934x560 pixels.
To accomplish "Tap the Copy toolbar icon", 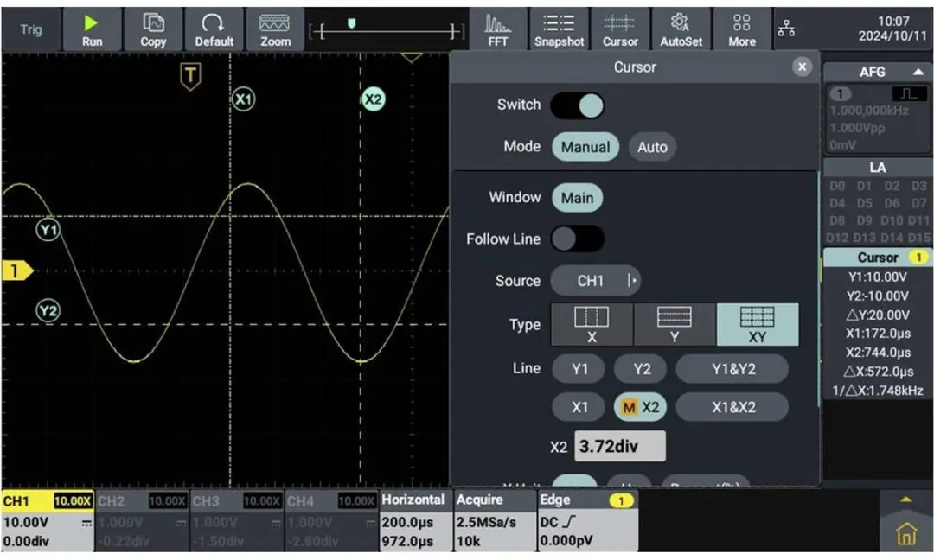I will click(153, 29).
